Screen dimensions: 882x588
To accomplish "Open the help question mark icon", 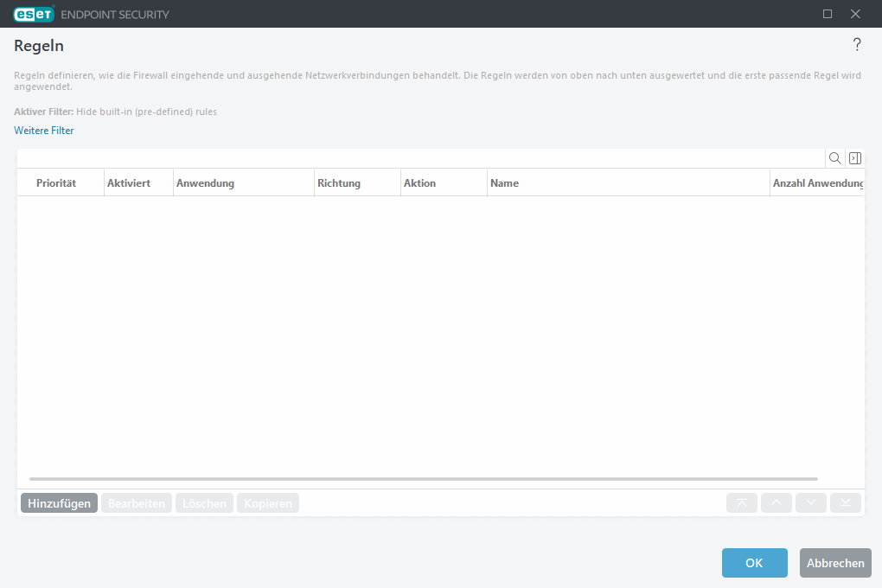I will coord(857,45).
